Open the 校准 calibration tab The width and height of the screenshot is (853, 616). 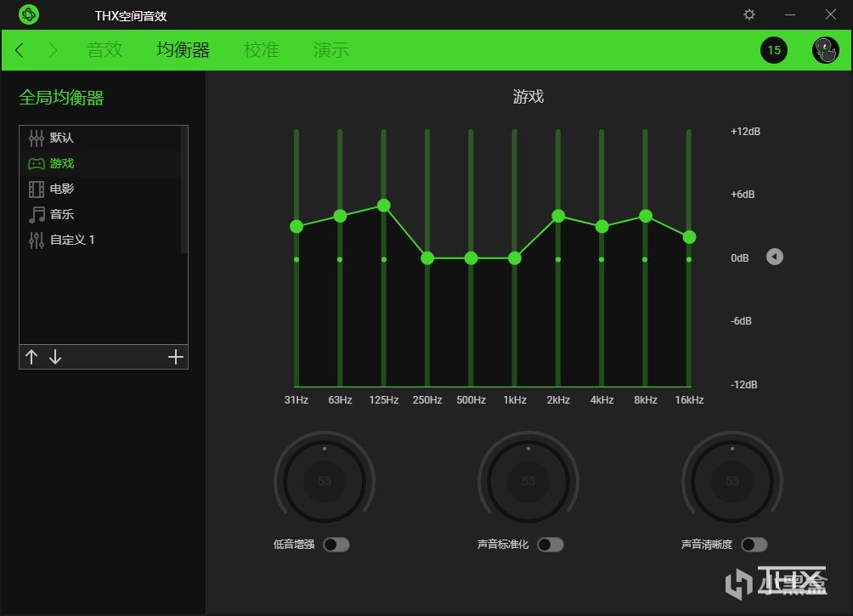pyautogui.click(x=262, y=50)
